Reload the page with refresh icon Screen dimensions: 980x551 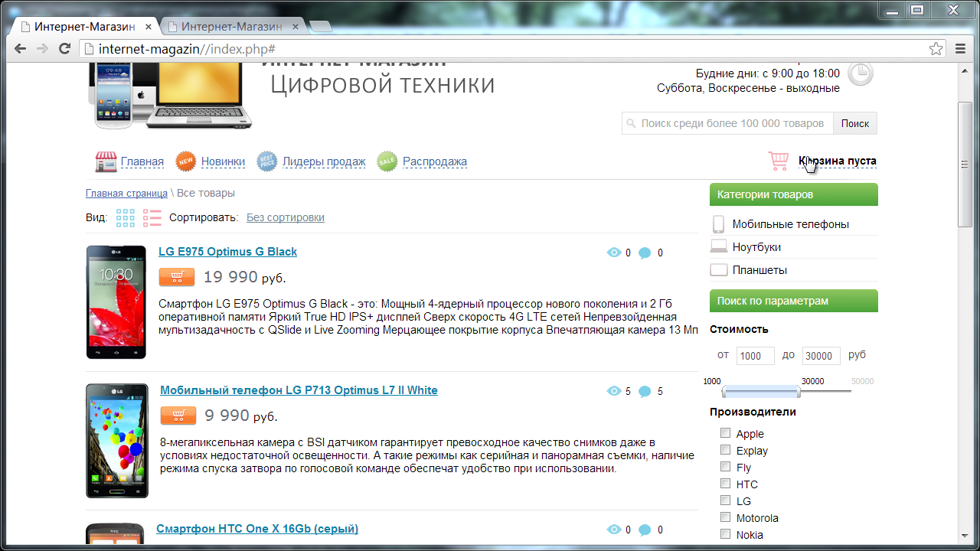coord(65,49)
